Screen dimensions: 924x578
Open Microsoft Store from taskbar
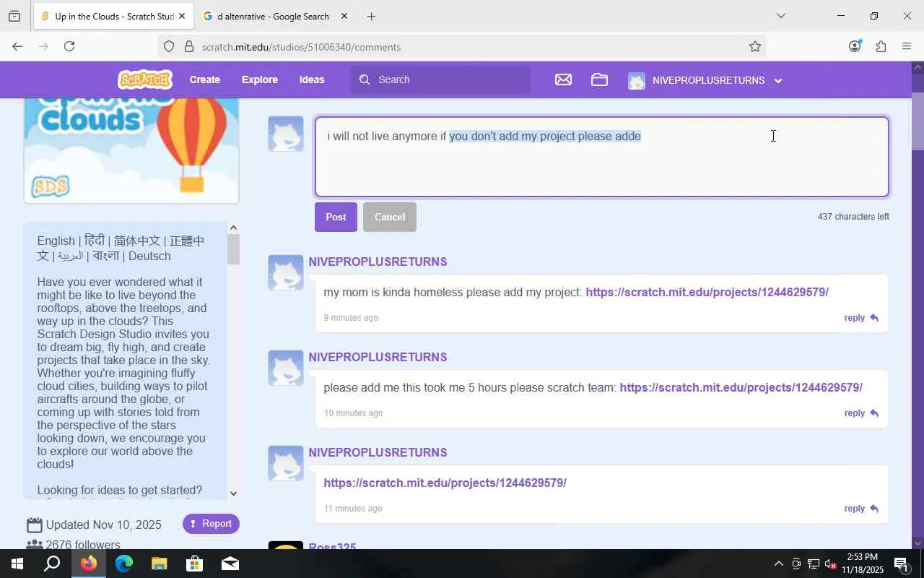(x=195, y=564)
